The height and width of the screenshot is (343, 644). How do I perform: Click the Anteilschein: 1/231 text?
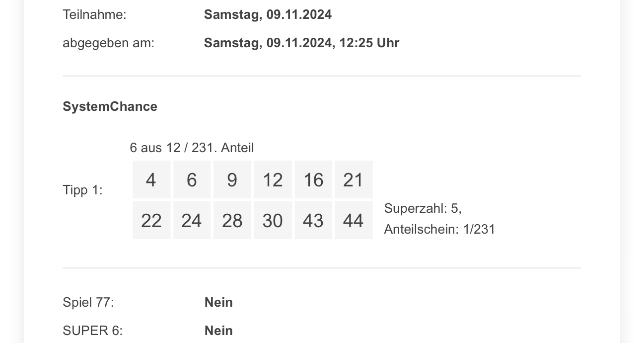coord(439,229)
